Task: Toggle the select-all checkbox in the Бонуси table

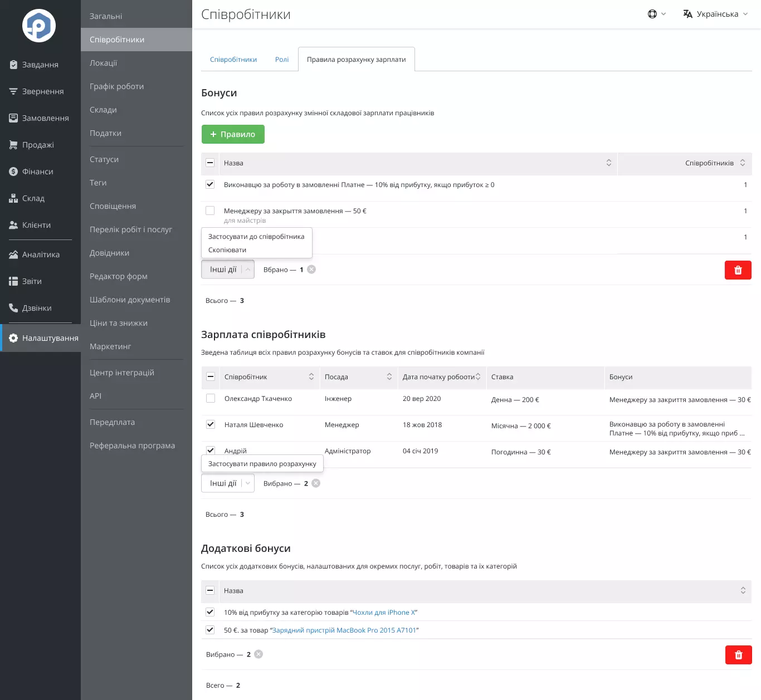Action: (210, 163)
